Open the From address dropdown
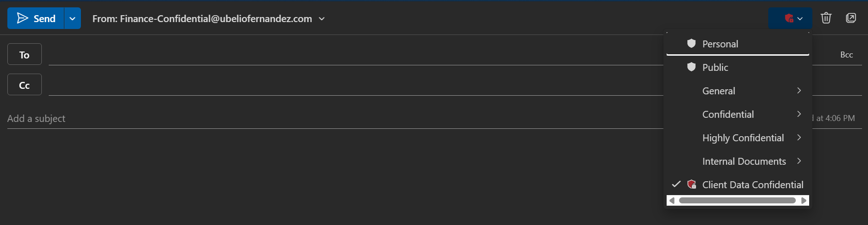 (322, 19)
